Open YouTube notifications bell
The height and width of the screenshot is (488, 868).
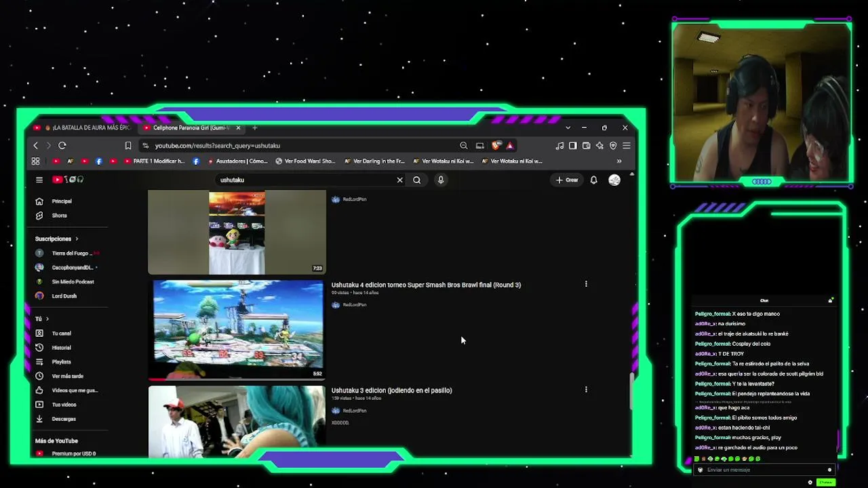point(593,180)
